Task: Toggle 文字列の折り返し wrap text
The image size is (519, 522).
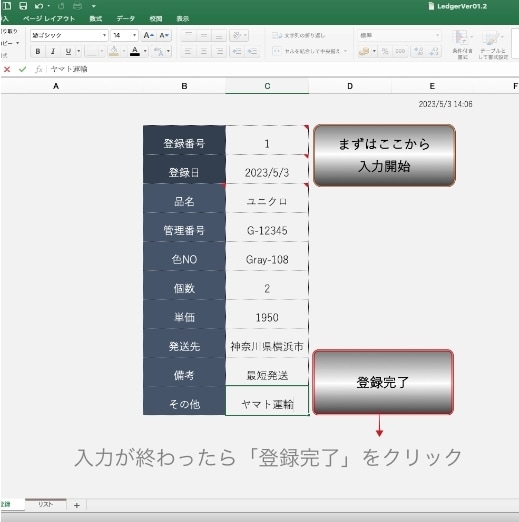Action: (299, 35)
